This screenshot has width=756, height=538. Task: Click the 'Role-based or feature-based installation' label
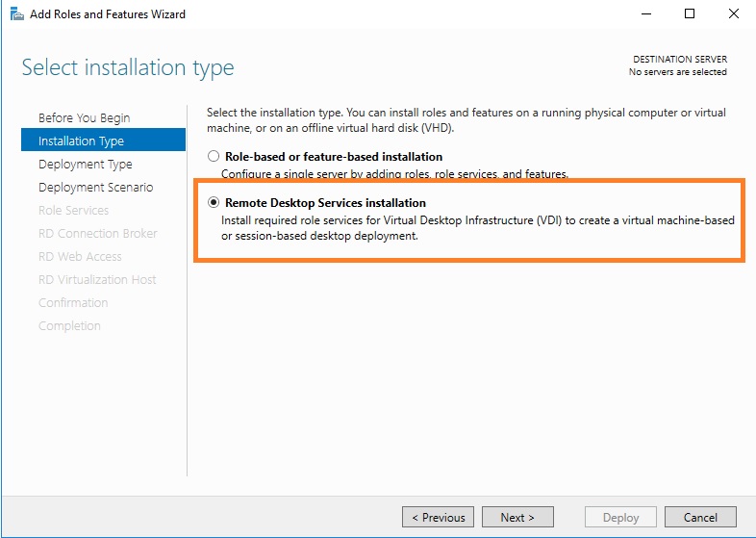coord(334,157)
